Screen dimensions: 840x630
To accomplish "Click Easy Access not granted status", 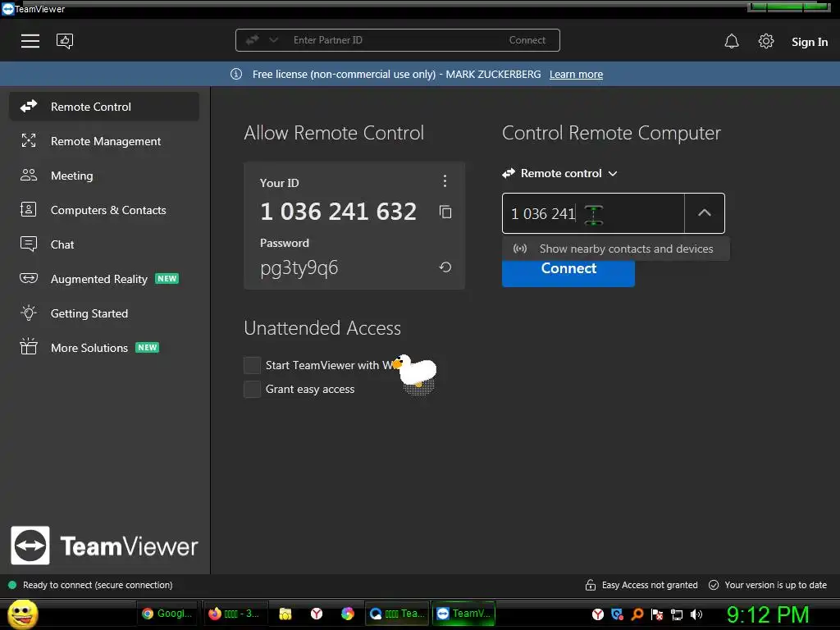I will 641,585.
